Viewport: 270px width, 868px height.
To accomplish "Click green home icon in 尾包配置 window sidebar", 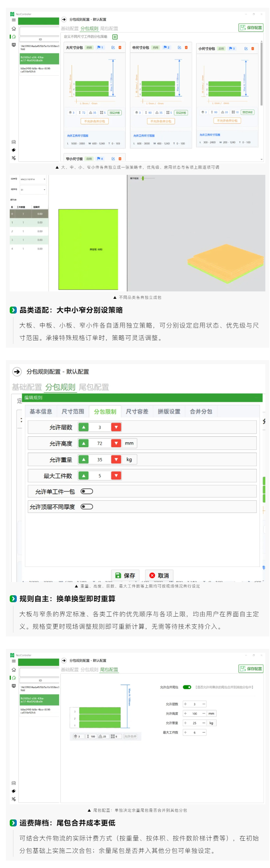I will (x=14, y=678).
